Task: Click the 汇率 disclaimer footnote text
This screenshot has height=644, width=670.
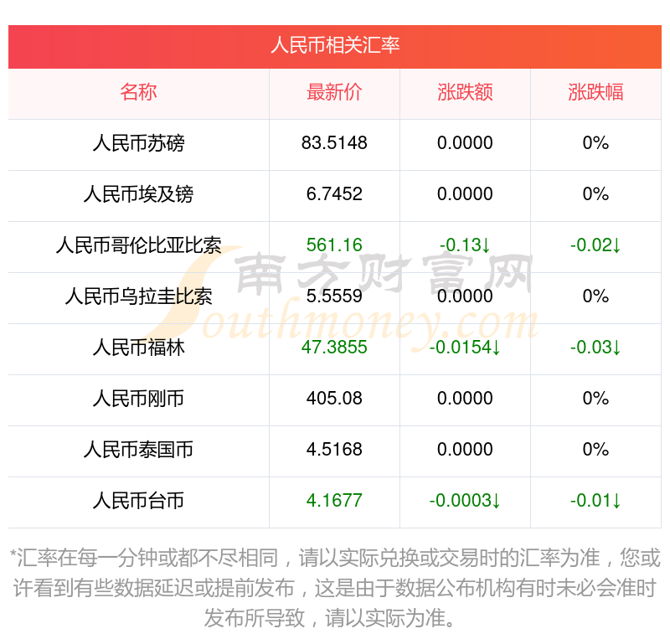Action: 335,588
